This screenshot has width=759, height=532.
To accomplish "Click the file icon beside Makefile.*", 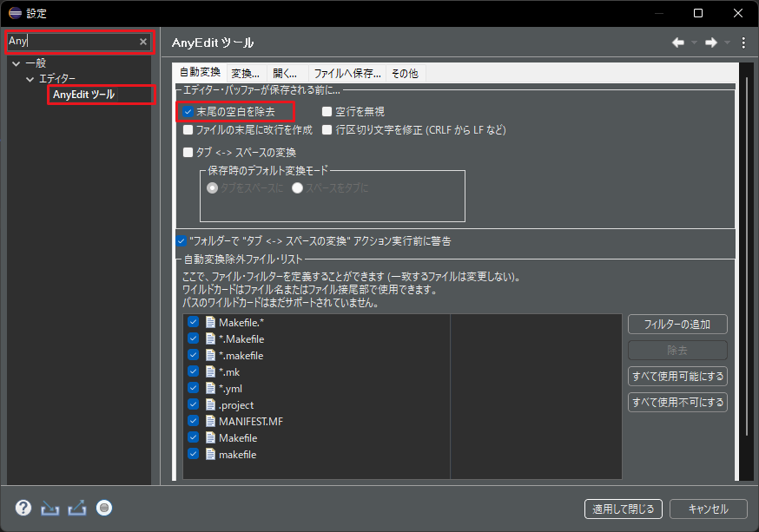I will point(210,322).
